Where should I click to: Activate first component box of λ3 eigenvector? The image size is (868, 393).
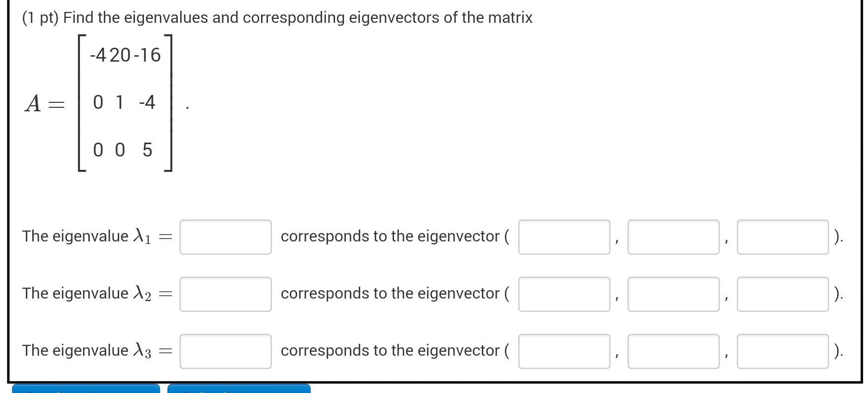pos(564,351)
